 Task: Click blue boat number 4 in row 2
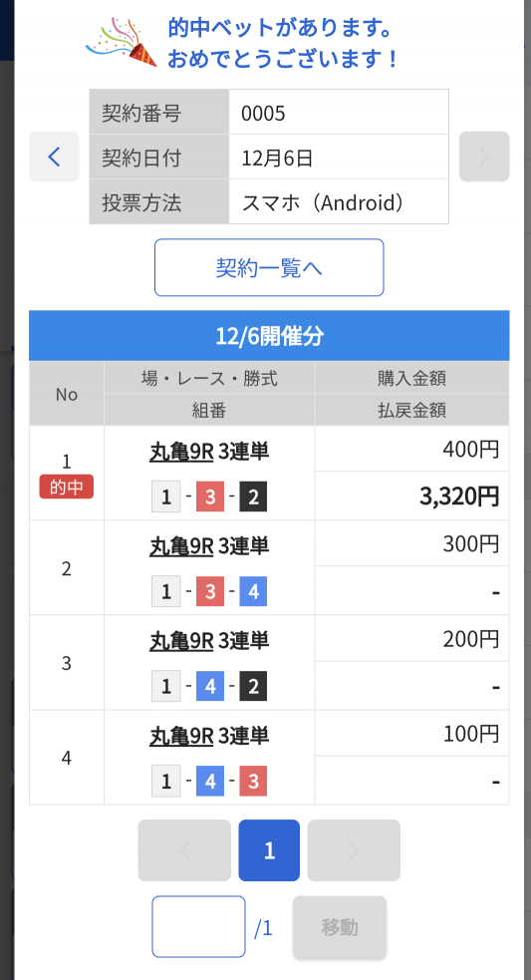[x=253, y=591]
